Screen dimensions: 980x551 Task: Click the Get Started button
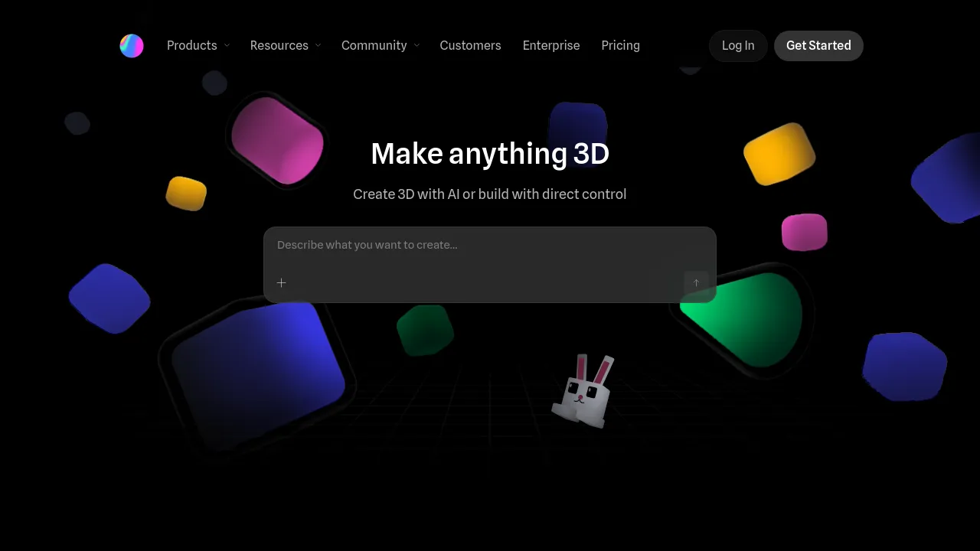tap(818, 46)
